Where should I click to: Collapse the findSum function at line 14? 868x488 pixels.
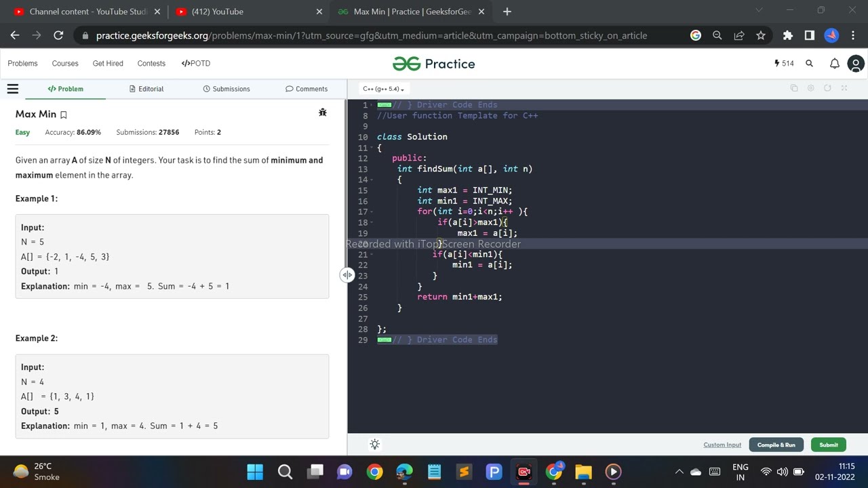click(372, 180)
